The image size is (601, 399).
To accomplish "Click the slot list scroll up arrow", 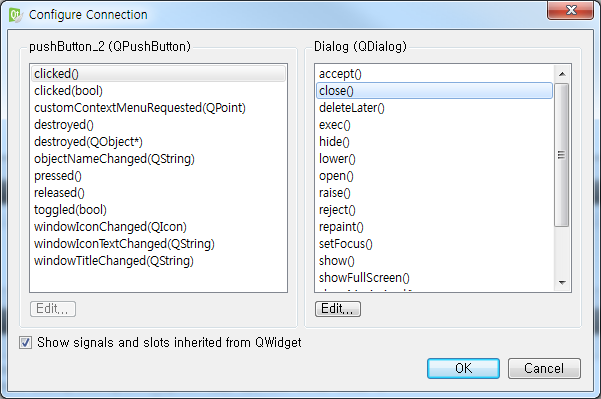I will click(x=562, y=74).
